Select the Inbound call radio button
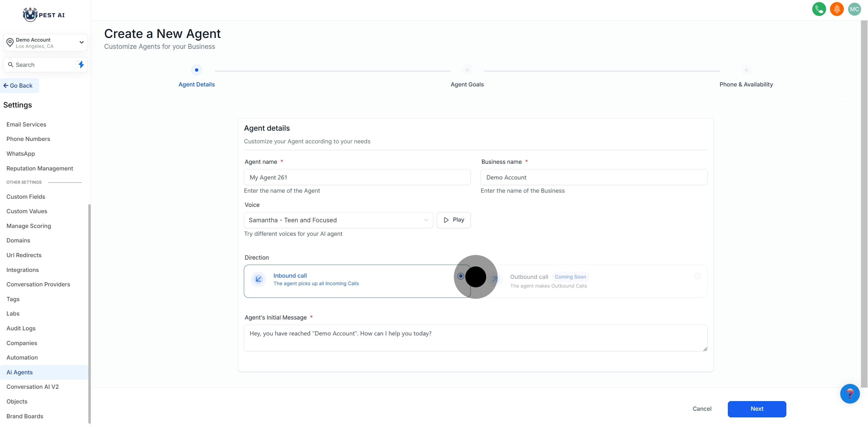 coord(461,276)
